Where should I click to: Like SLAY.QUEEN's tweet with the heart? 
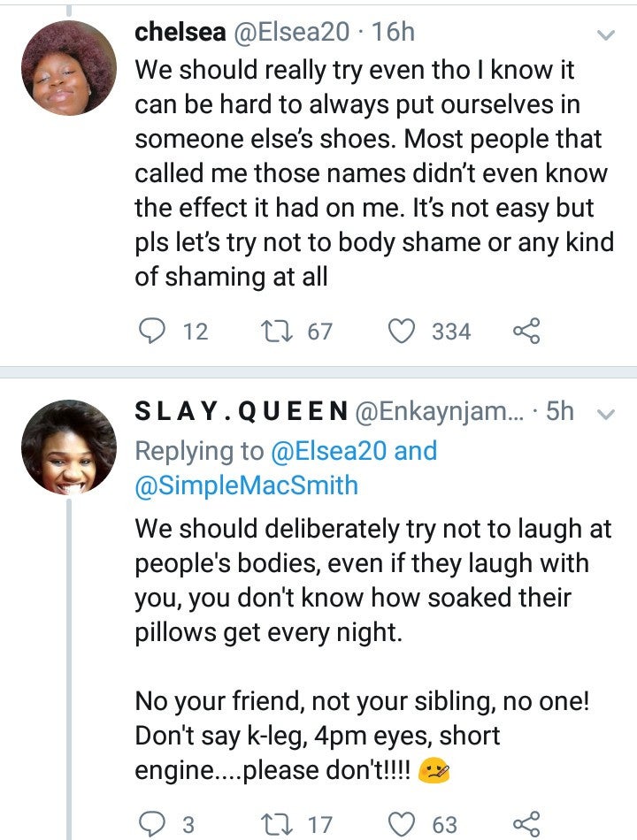click(x=403, y=824)
